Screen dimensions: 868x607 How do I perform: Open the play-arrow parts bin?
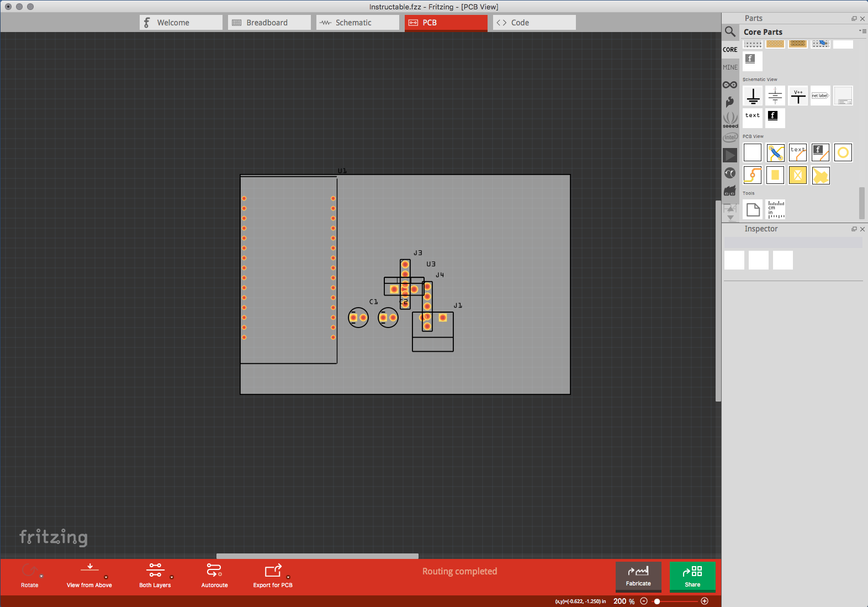pyautogui.click(x=730, y=155)
